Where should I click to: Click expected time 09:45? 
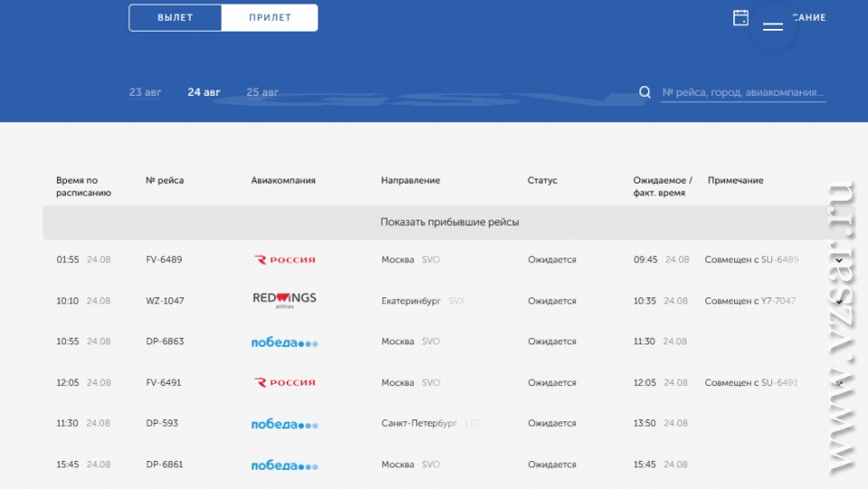click(x=646, y=259)
